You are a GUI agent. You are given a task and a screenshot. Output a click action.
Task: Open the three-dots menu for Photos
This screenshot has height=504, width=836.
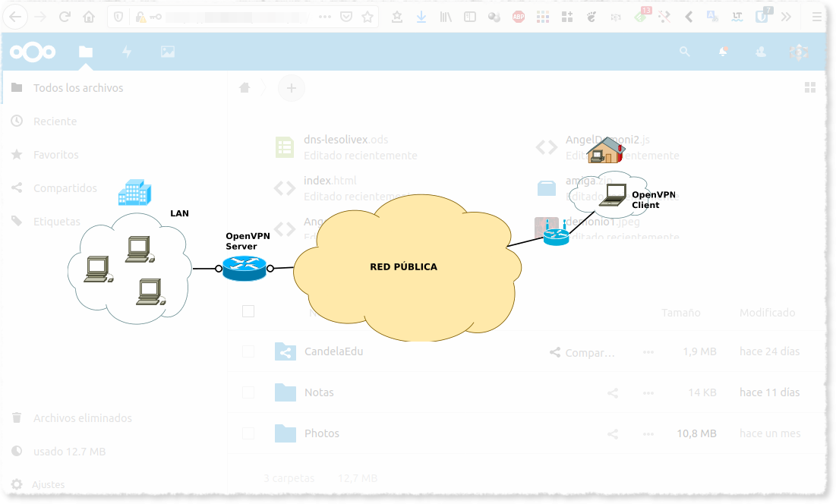[x=648, y=434]
